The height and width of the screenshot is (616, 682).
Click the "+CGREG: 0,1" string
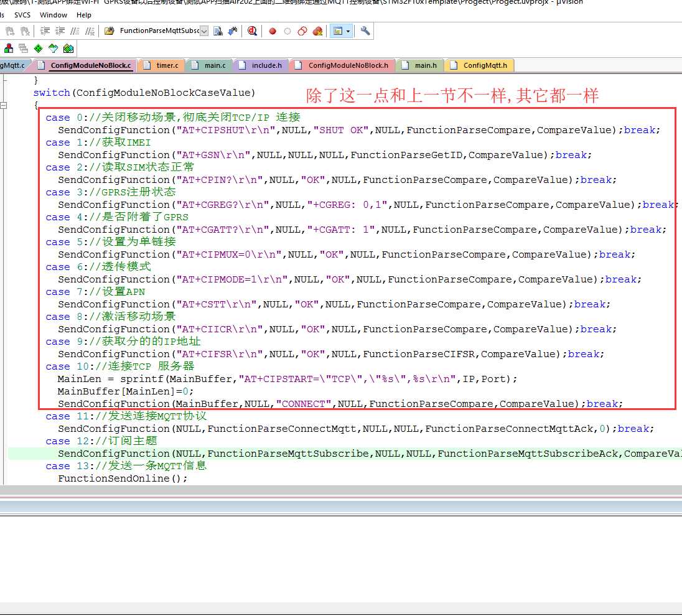coord(347,205)
